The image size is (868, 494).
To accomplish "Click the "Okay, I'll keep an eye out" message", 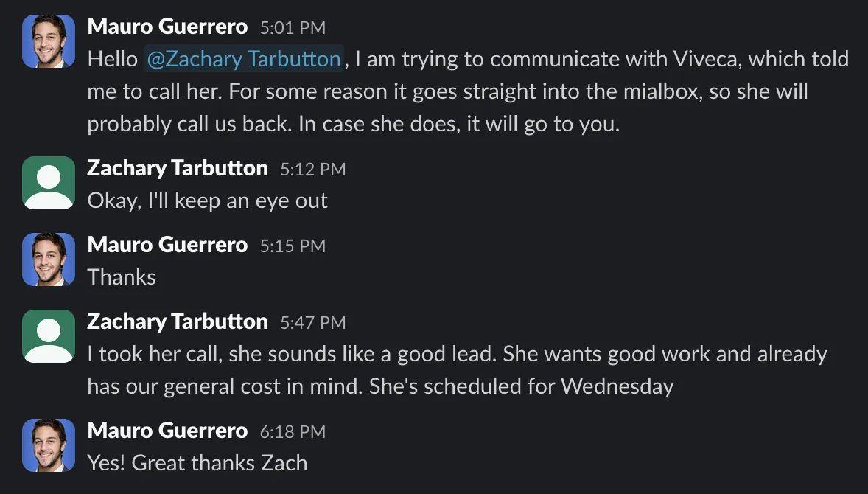I will [207, 201].
